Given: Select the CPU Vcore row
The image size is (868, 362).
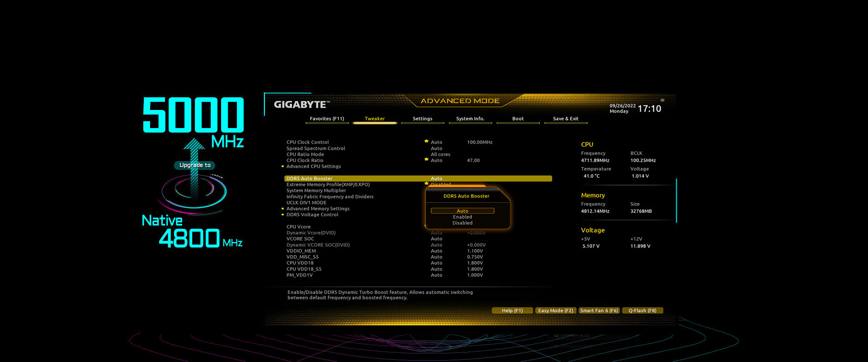Looking at the screenshot, I should click(298, 227).
